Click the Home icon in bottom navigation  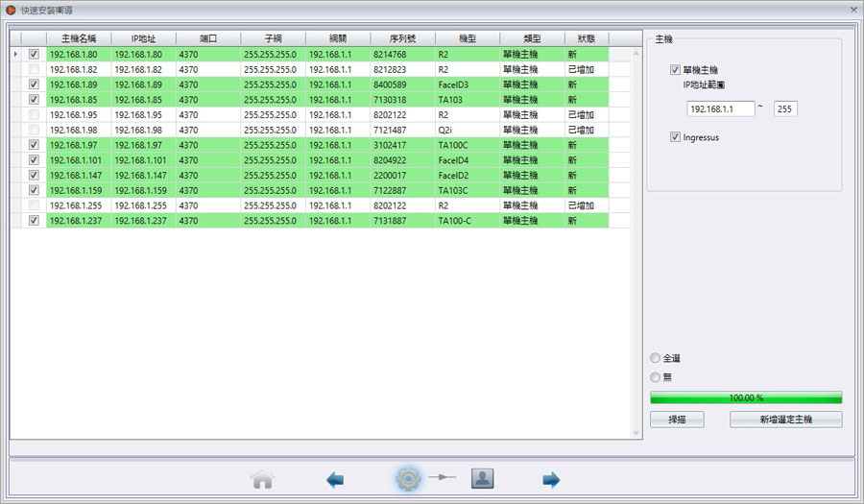(x=262, y=479)
